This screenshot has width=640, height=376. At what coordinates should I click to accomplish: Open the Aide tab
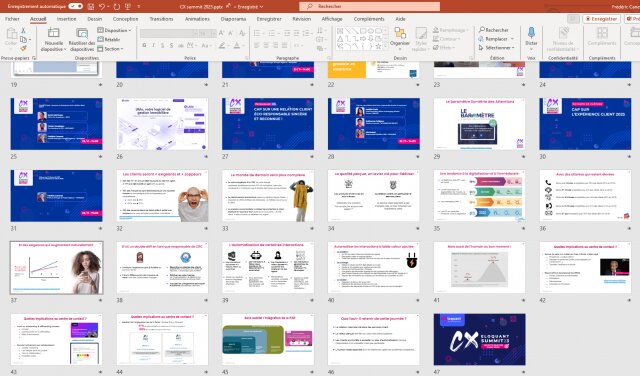pyautogui.click(x=400, y=19)
